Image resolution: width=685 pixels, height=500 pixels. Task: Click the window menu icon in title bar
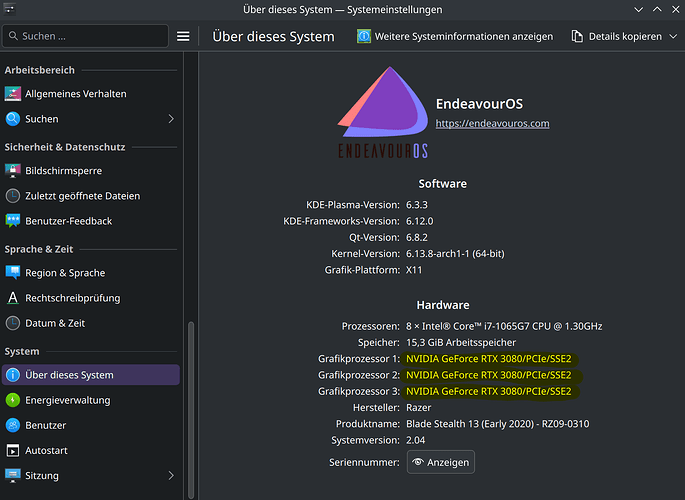click(10, 9)
